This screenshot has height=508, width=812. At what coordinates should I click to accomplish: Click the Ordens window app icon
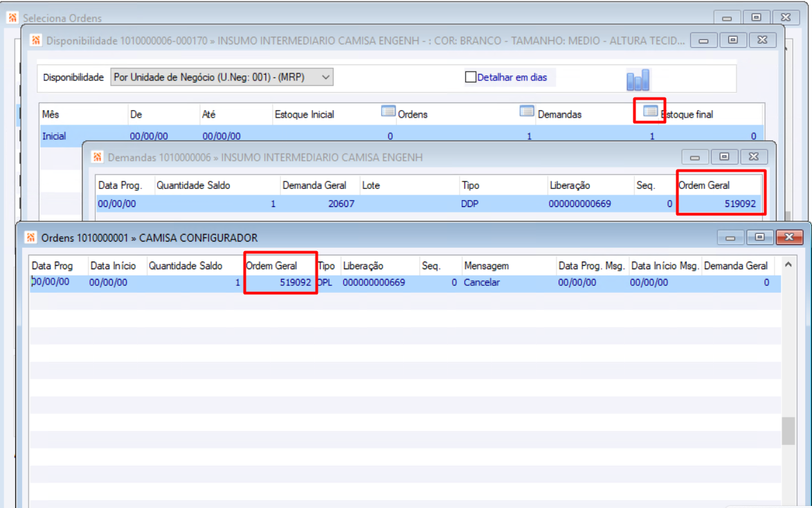tap(30, 237)
